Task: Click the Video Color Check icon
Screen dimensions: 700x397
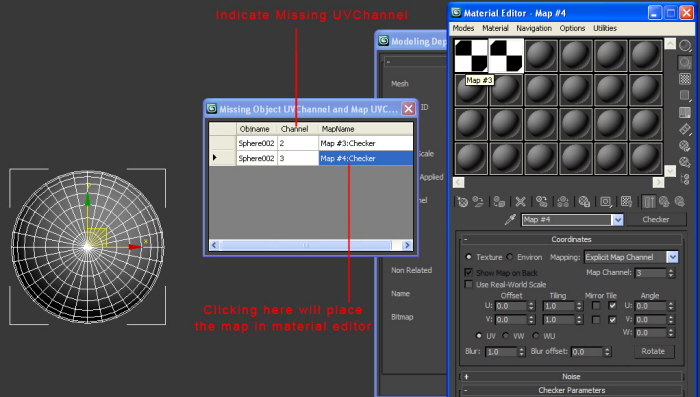Action: (x=684, y=112)
